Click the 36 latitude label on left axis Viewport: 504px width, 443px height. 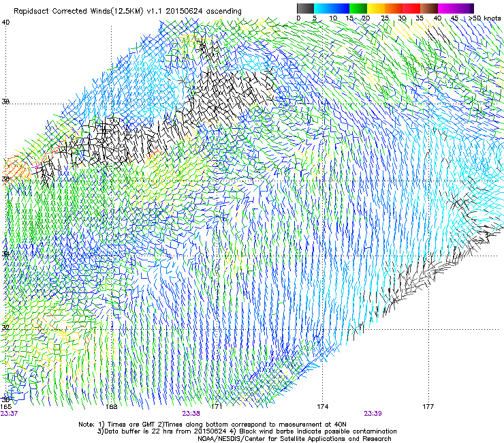coord(5,179)
